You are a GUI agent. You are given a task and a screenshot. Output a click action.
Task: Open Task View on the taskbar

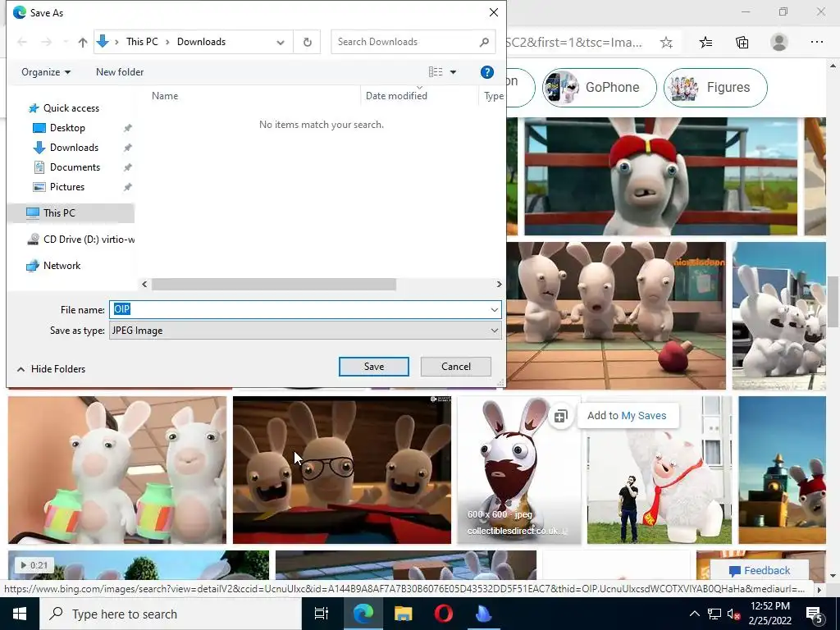[x=322, y=614]
